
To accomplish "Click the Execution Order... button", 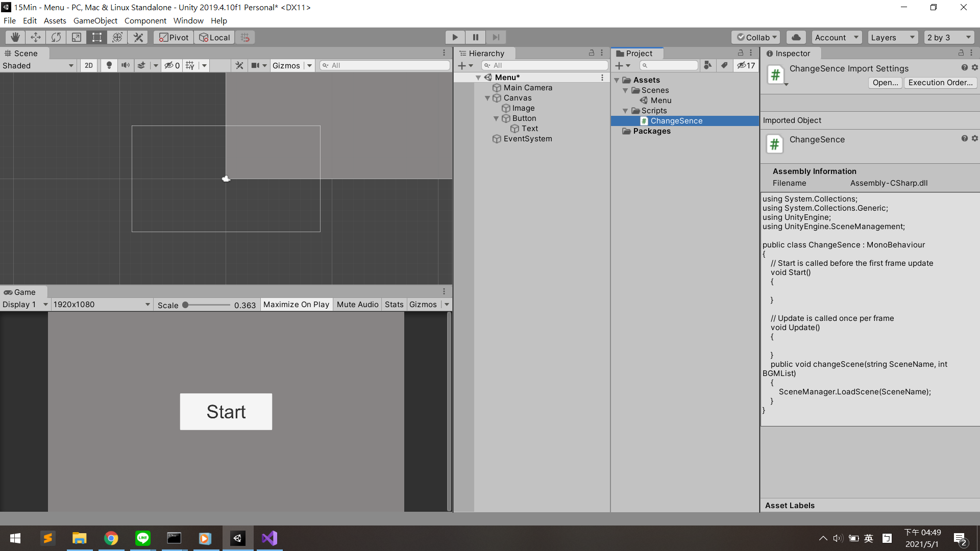I will pyautogui.click(x=940, y=83).
